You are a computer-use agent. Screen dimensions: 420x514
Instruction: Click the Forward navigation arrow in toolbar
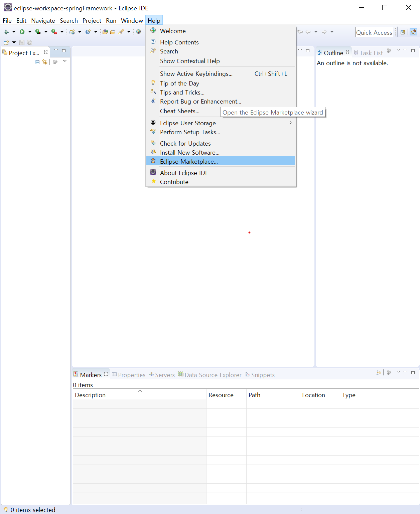point(324,32)
